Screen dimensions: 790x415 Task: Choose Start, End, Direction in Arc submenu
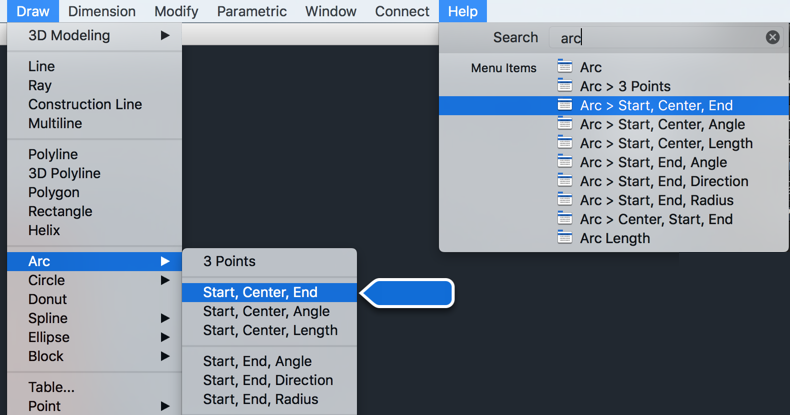[x=268, y=380]
